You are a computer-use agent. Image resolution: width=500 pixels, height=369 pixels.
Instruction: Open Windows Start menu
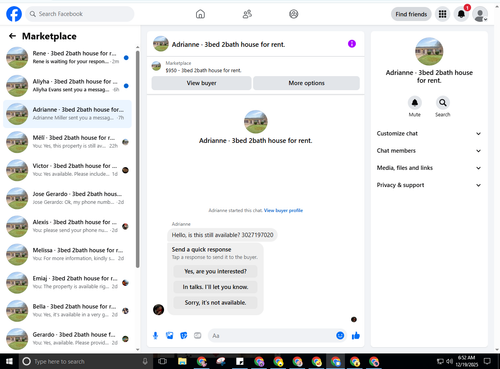pos(9,361)
